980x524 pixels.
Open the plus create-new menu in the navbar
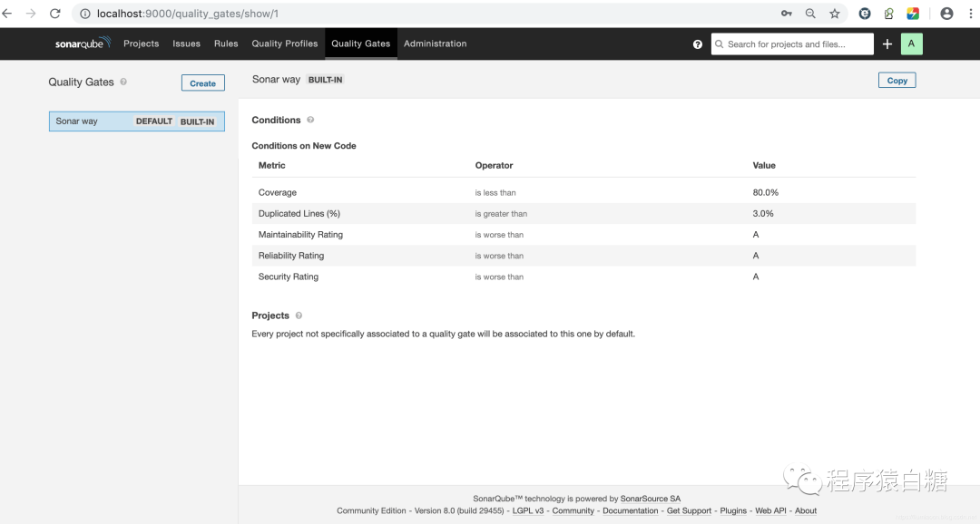(x=887, y=44)
